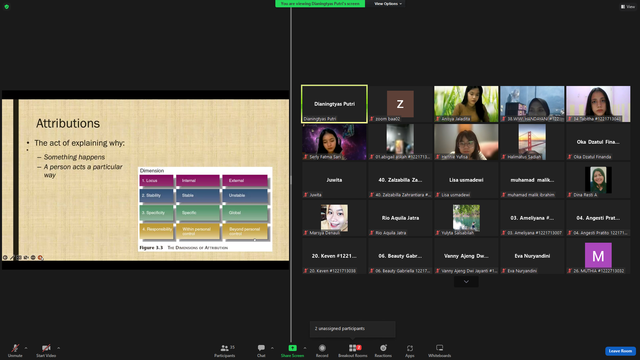Select the 26. MUTHIA tile with M avatar
This screenshot has height=360, width=640.
(598, 256)
